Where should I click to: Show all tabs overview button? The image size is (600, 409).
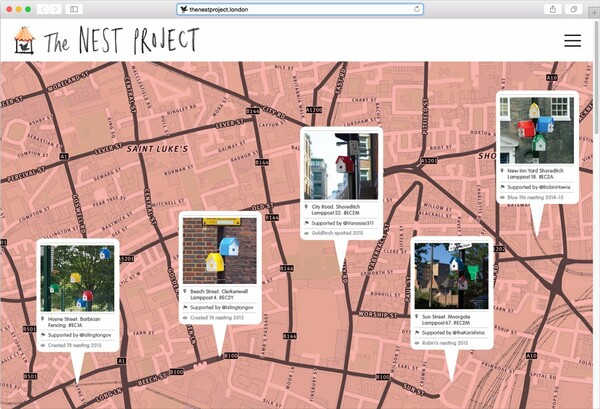(574, 9)
